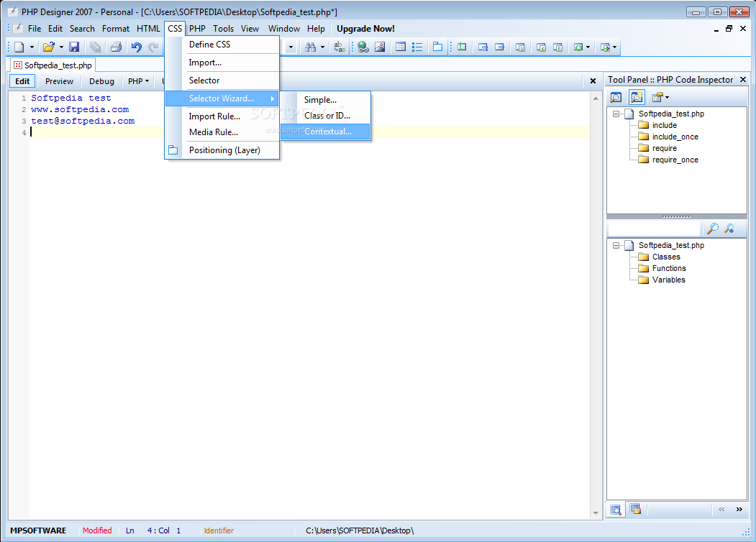Image resolution: width=756 pixels, height=542 pixels.
Task: Select the Edit tab
Action: click(22, 81)
